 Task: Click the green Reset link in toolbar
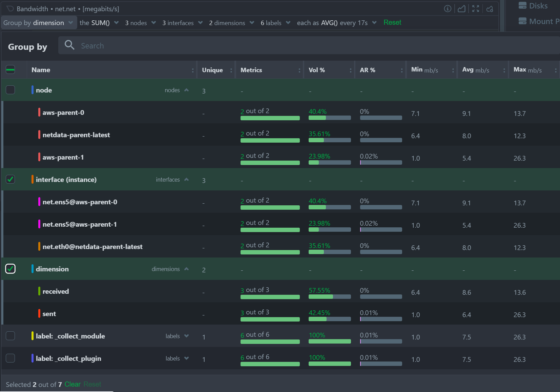(x=392, y=22)
